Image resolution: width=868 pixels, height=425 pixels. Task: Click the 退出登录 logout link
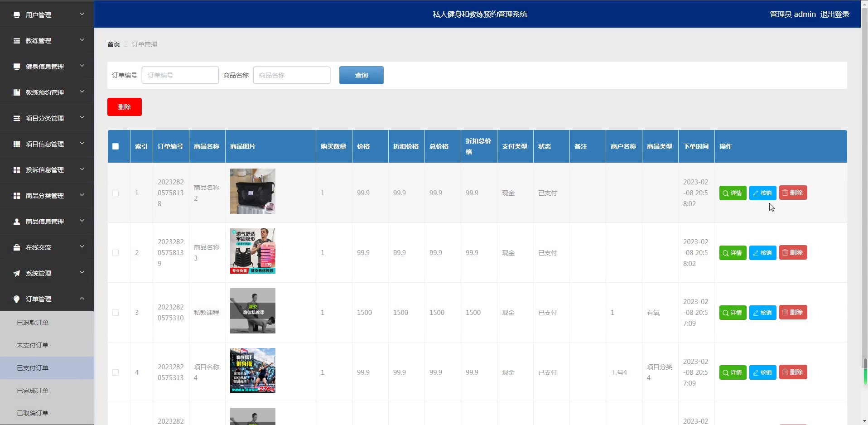point(834,14)
